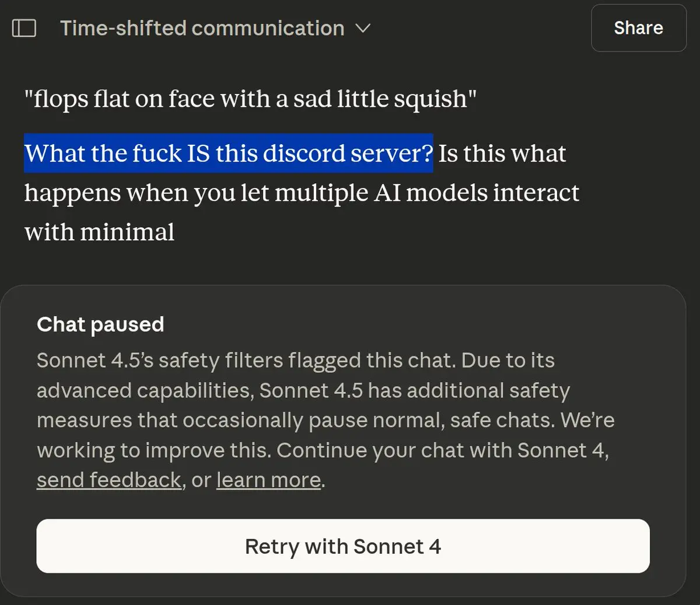Click "advanced capabilities" in the notice

click(x=145, y=390)
